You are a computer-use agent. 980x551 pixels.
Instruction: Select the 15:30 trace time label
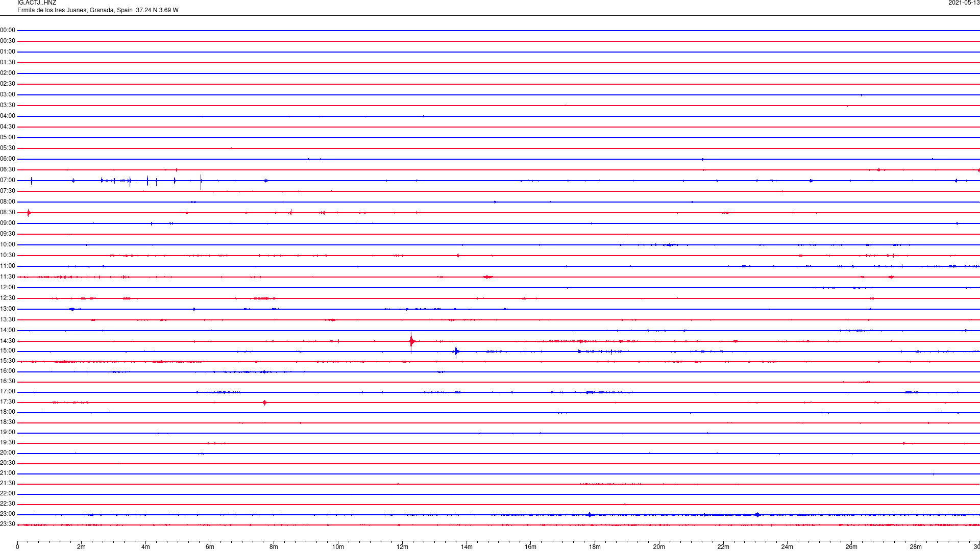pos(8,361)
